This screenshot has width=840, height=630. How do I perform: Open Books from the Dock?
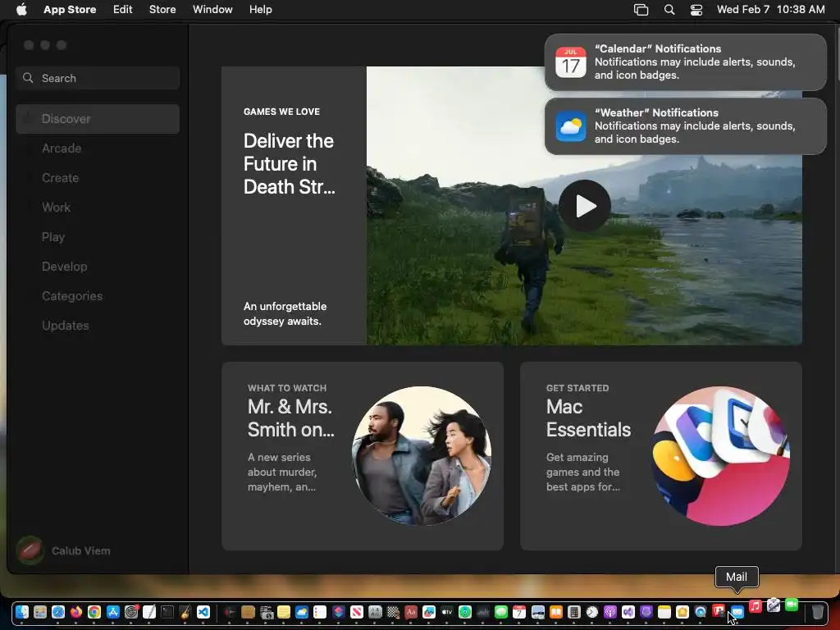556,612
